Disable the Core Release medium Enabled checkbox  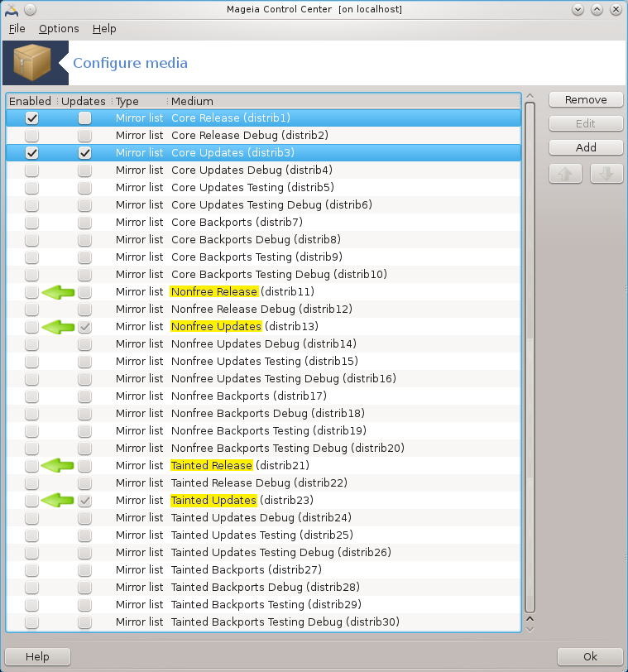31,118
